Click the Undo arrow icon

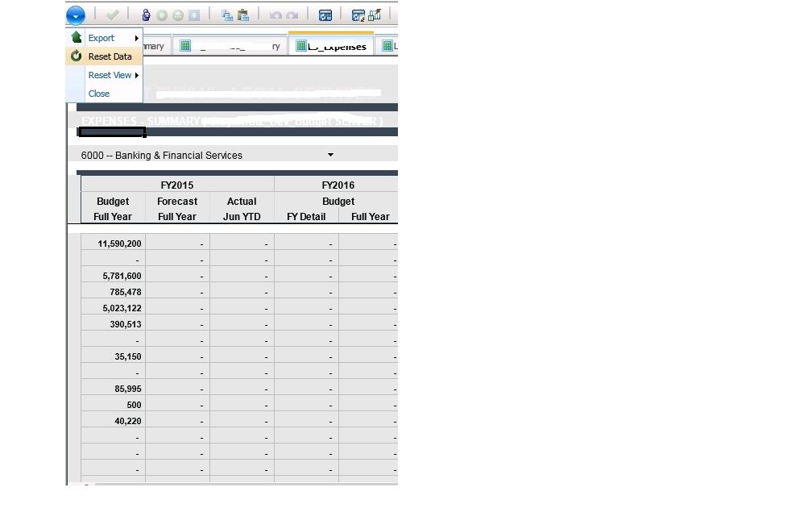[x=275, y=15]
